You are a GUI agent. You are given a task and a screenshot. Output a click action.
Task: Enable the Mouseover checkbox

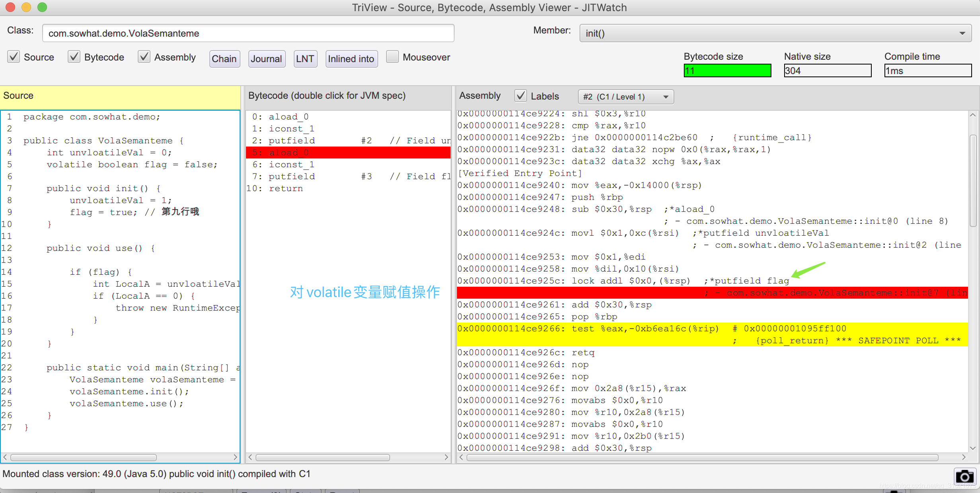pyautogui.click(x=392, y=57)
